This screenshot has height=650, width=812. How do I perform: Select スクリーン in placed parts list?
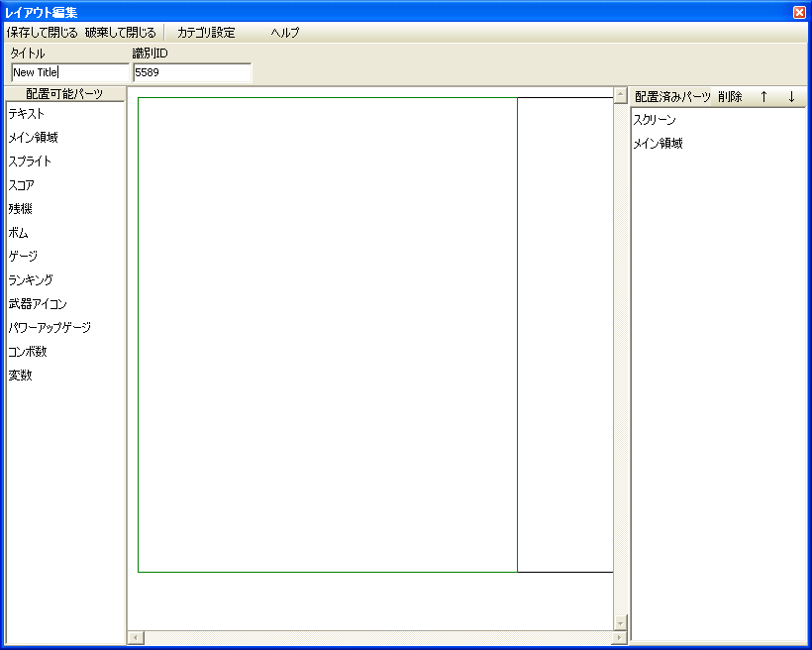pos(718,120)
